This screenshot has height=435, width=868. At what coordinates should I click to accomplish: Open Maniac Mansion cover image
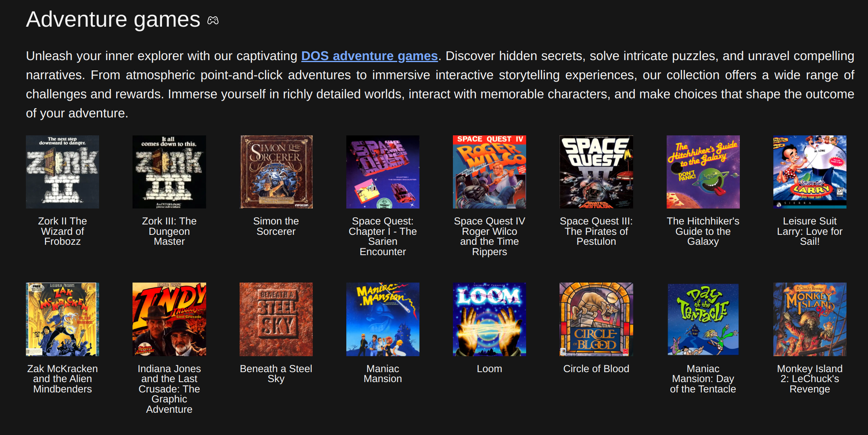click(382, 319)
